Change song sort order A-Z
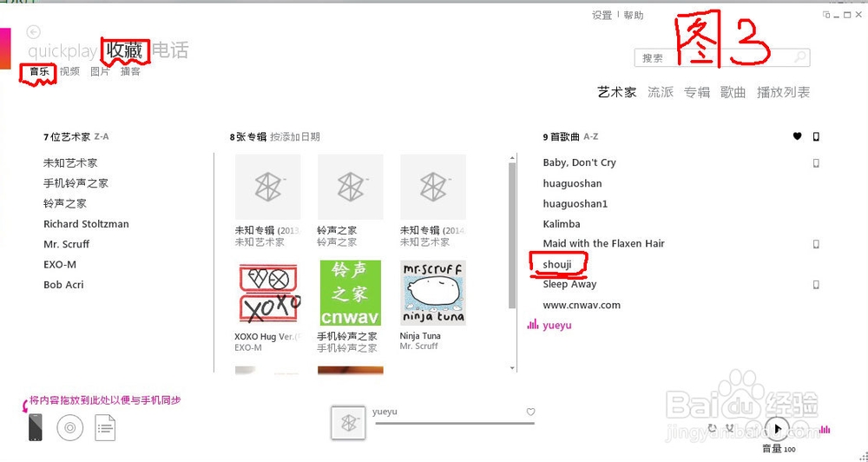Screen dimensions: 868x462 pos(590,136)
